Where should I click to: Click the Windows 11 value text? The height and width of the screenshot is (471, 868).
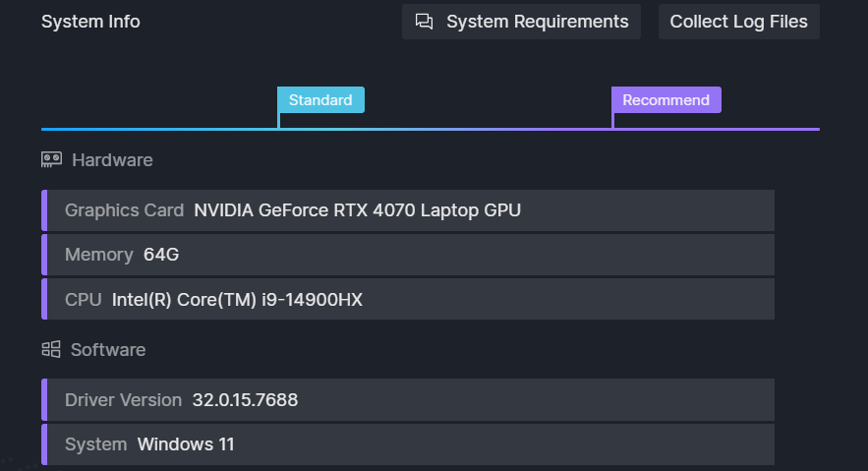tap(186, 444)
